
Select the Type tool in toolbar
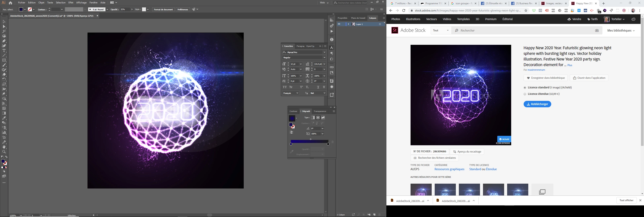pyautogui.click(x=4, y=51)
